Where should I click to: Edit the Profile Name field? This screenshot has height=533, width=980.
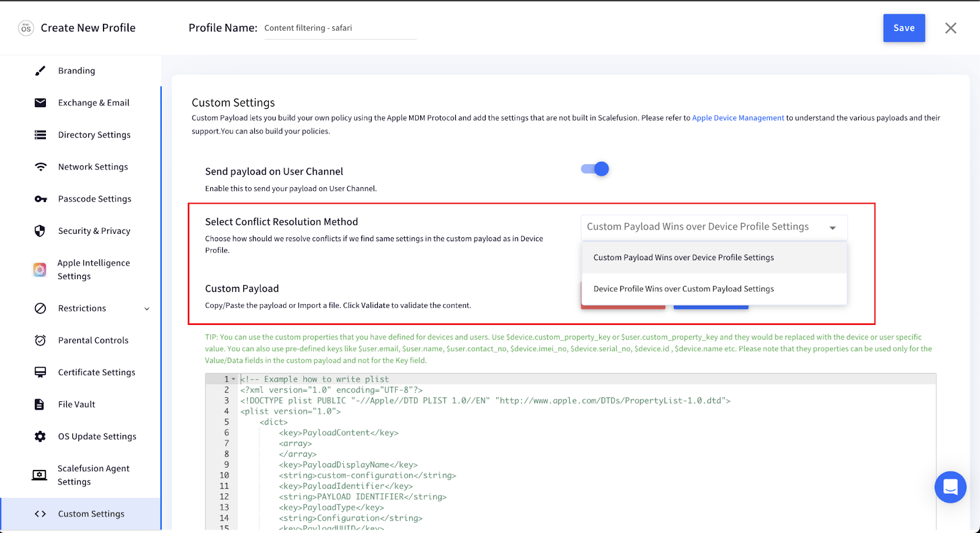tap(340, 28)
